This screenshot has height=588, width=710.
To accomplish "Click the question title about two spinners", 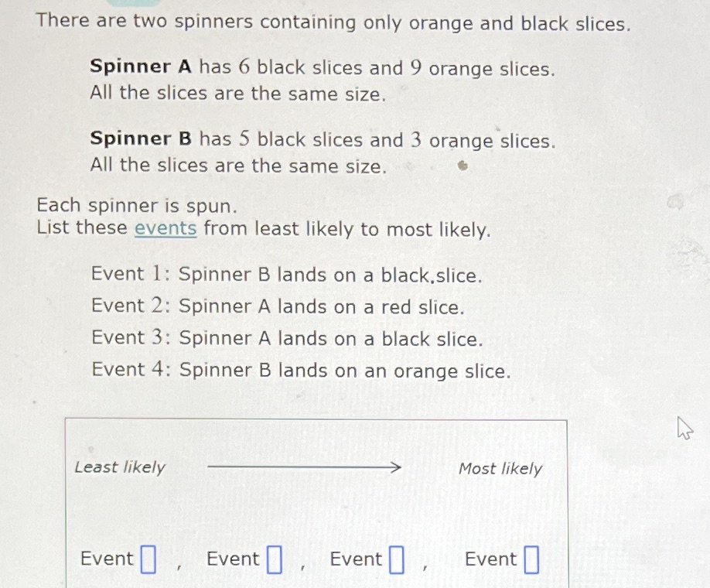I will tap(333, 22).
